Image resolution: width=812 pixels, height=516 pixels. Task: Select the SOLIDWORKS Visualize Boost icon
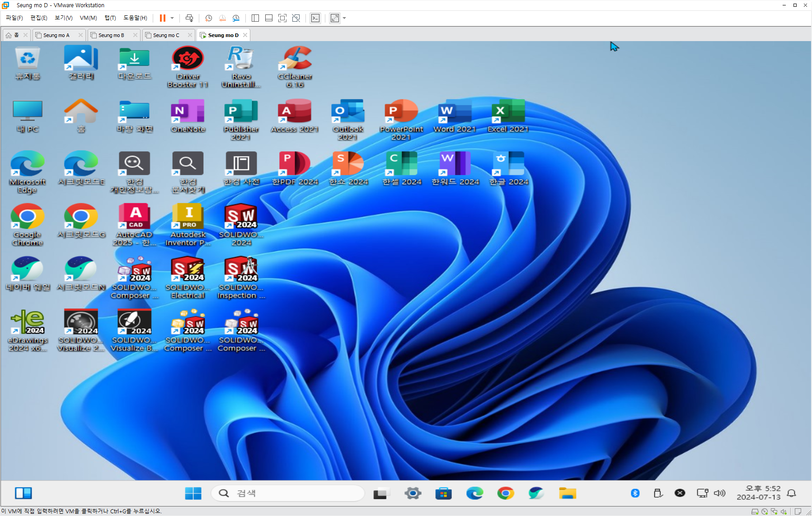coord(135,330)
